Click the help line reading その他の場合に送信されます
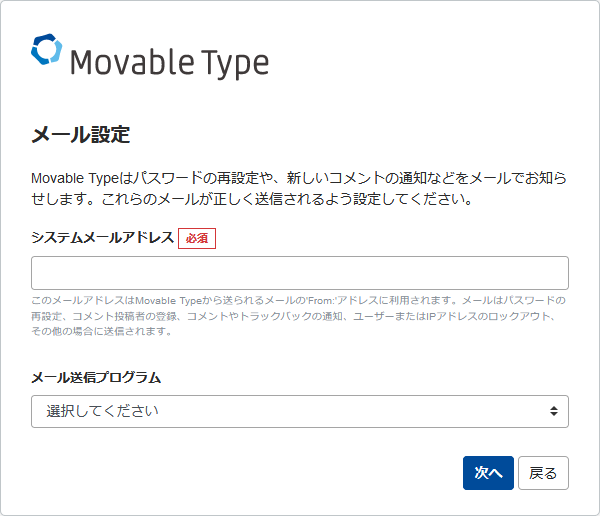The height and width of the screenshot is (516, 600). click(101, 331)
